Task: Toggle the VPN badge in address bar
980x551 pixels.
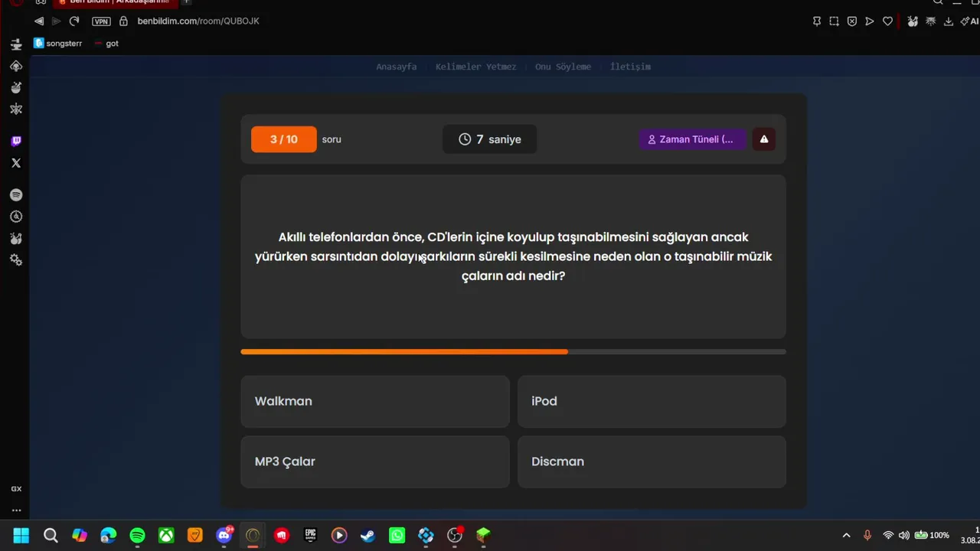Action: tap(101, 21)
